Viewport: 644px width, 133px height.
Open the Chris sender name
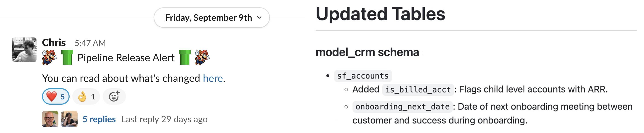tap(54, 43)
